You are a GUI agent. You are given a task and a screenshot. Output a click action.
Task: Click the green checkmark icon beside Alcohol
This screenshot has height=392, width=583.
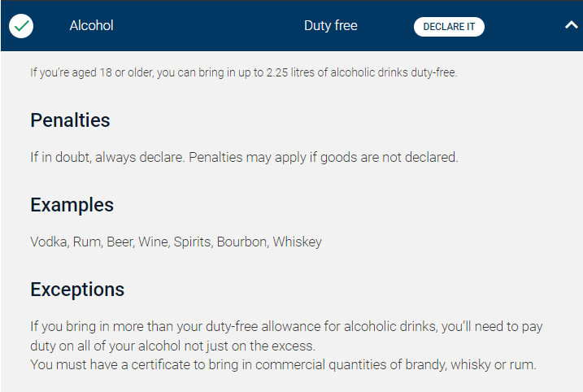21,26
